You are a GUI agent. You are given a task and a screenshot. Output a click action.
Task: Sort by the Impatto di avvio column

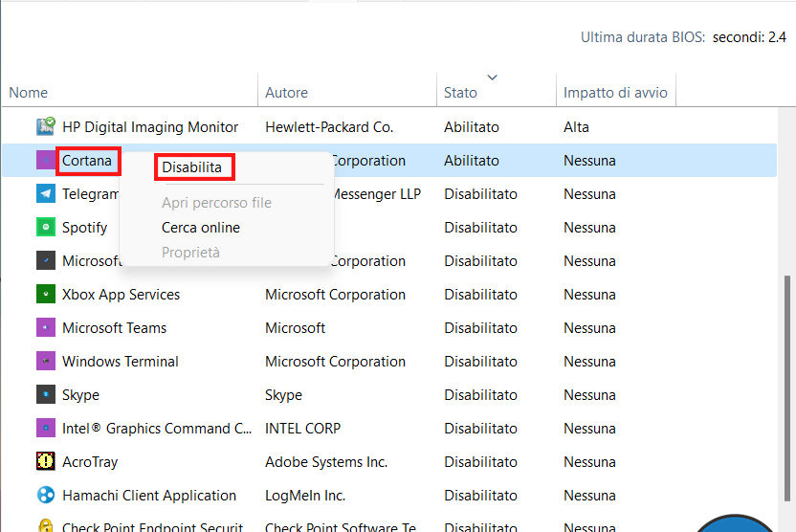(615, 93)
